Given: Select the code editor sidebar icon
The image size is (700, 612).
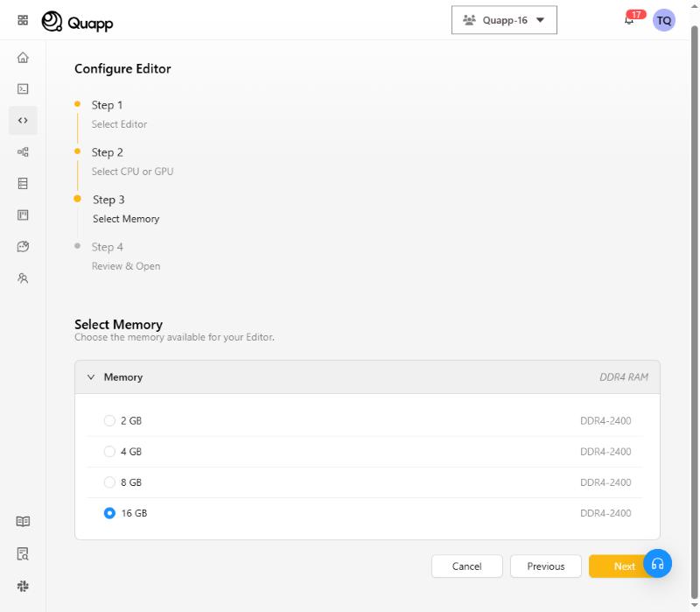Looking at the screenshot, I should point(23,121).
